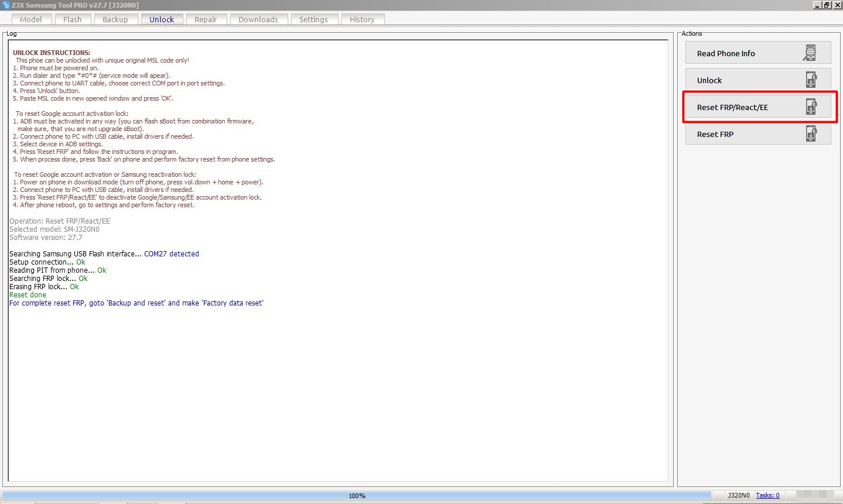Image resolution: width=843 pixels, height=504 pixels.
Task: Click phone-lock icon on Unlock button
Action: [811, 80]
